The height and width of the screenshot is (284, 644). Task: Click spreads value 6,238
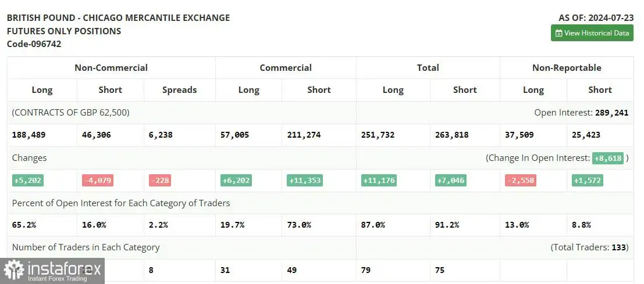(x=161, y=135)
